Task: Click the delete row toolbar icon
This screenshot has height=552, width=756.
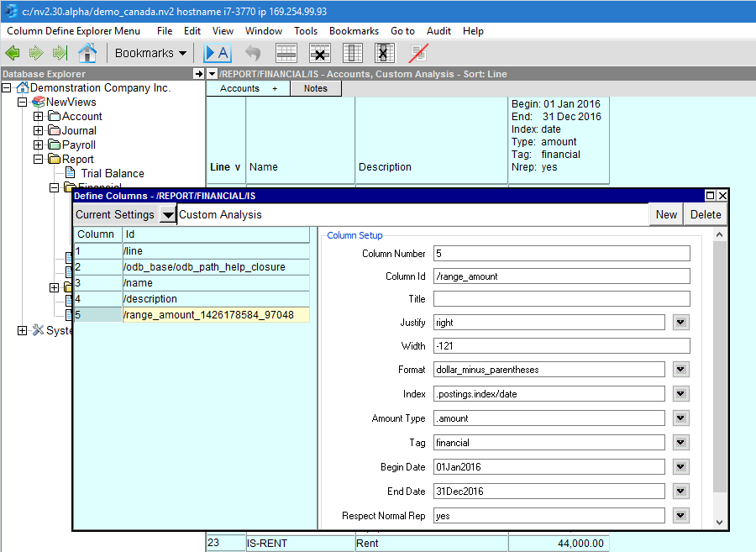Action: 319,53
